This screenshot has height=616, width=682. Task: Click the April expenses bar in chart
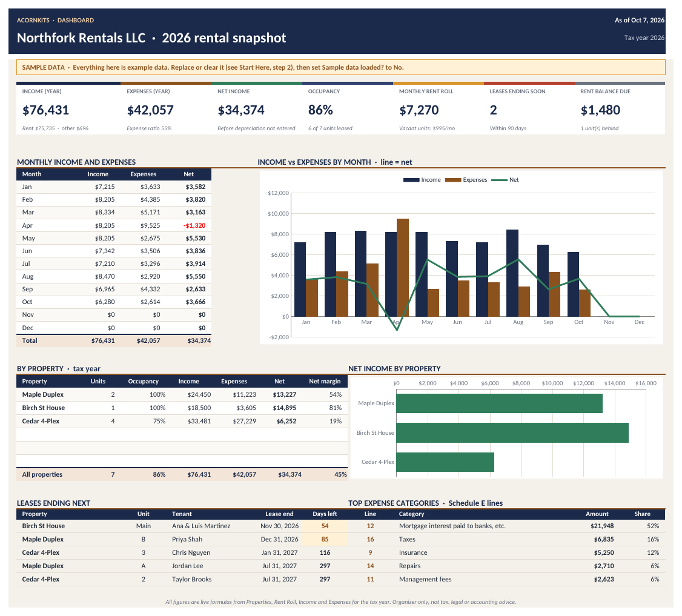(403, 268)
